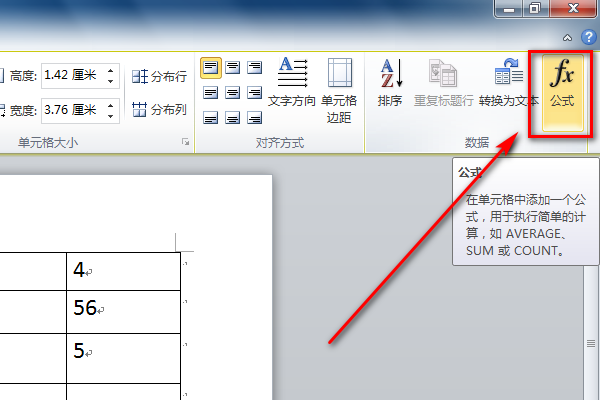Increase the column width value
Viewport: 600px width, 400px height.
pos(111,106)
